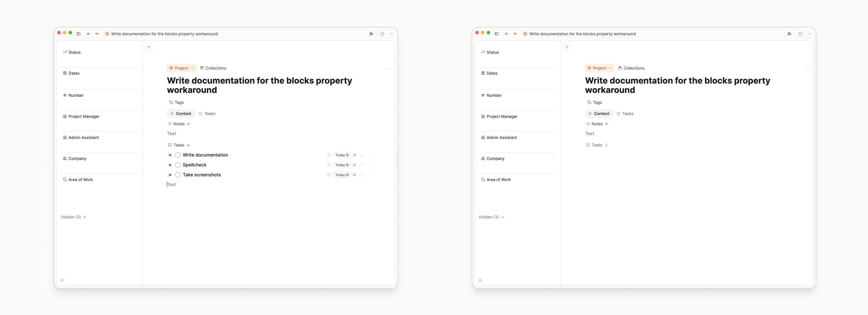Open Collections link in the left window
The width and height of the screenshot is (868, 315).
[213, 68]
